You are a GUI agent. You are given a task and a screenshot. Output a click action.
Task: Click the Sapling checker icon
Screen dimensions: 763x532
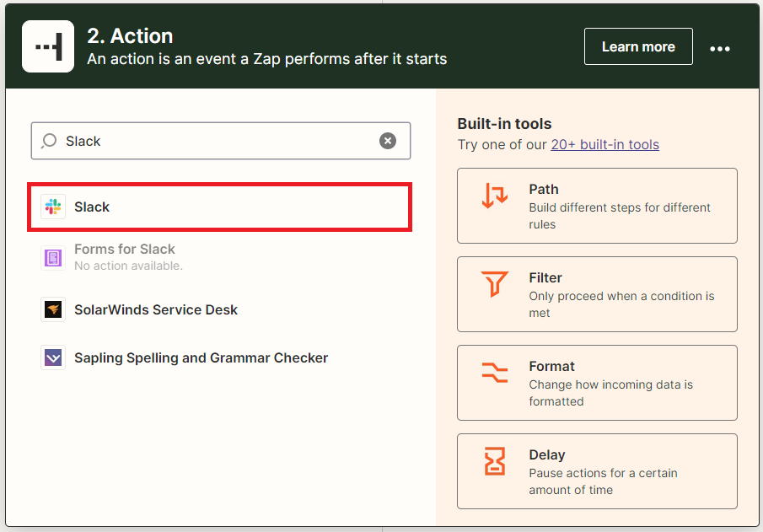click(x=53, y=357)
